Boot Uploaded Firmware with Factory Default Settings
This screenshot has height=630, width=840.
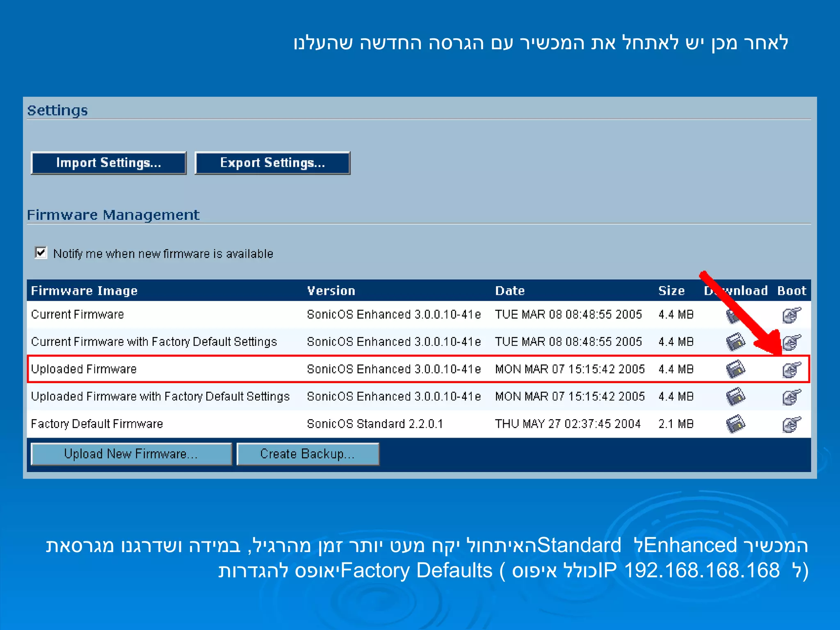tap(791, 397)
